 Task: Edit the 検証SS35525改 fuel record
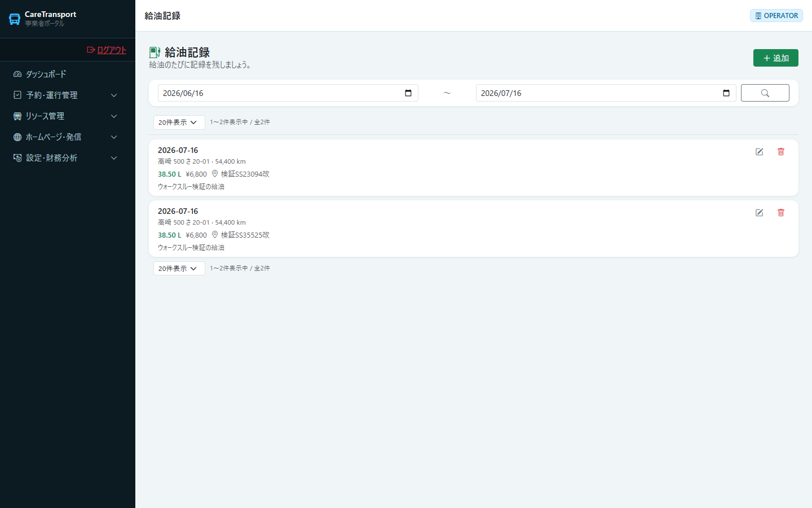pyautogui.click(x=760, y=213)
